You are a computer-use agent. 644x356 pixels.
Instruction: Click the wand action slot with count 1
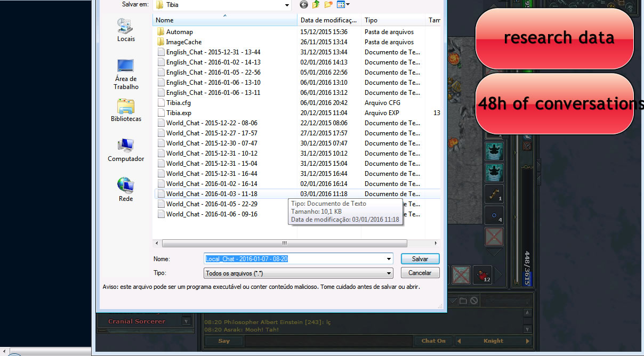click(x=494, y=193)
